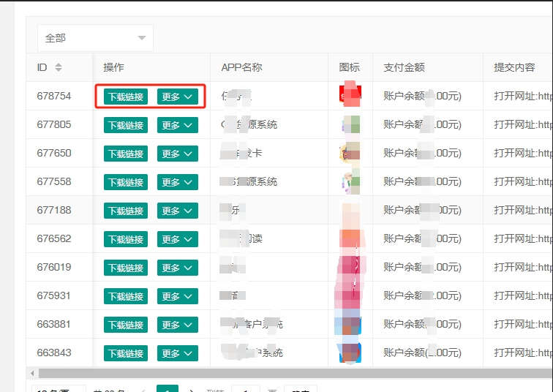Click 下载链接 button for row 677805
Viewport: 553px width, 392px height.
tap(126, 125)
